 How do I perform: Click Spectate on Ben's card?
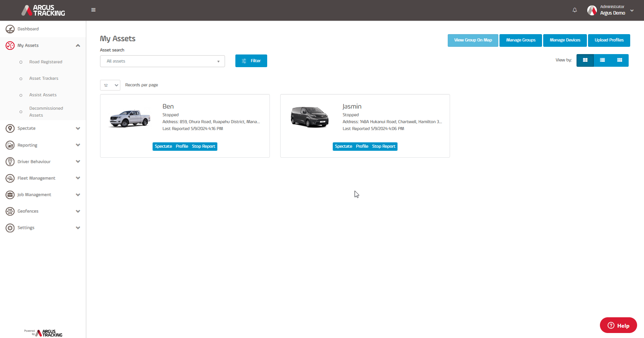coord(163,147)
